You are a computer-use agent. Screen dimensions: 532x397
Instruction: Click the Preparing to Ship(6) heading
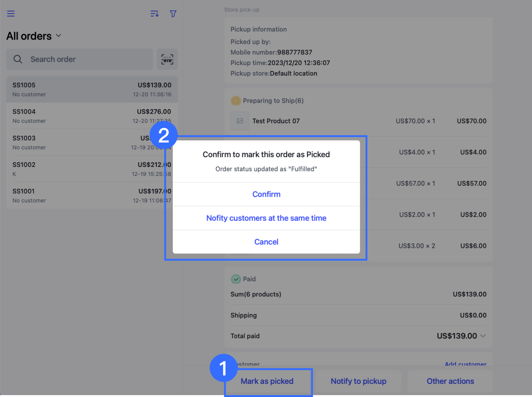pos(273,101)
